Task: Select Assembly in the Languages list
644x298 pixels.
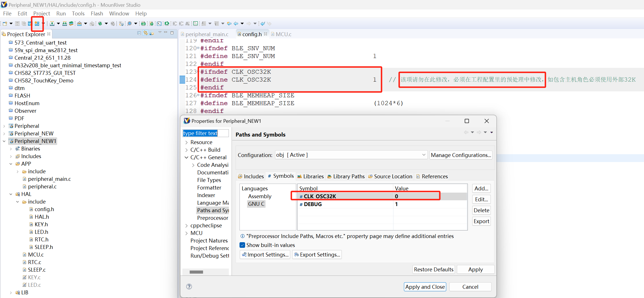Action: point(260,196)
